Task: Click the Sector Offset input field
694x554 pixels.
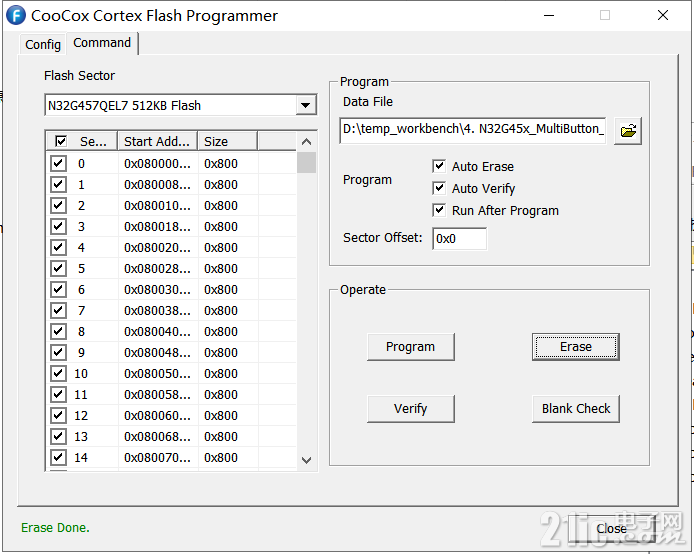Action: pos(459,239)
